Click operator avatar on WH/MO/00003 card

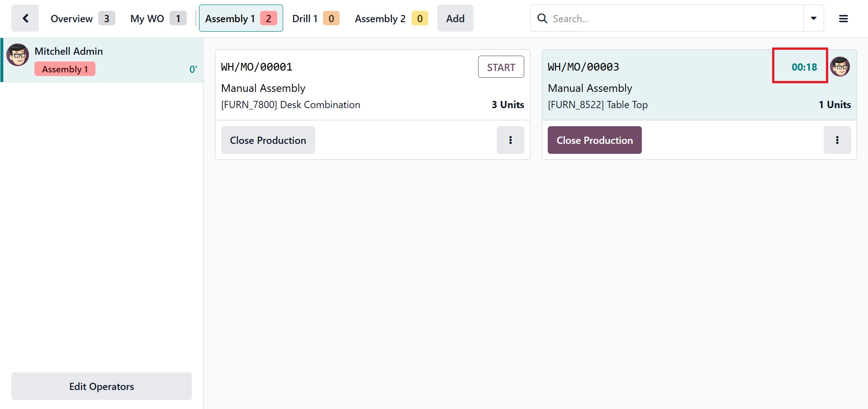(x=840, y=67)
